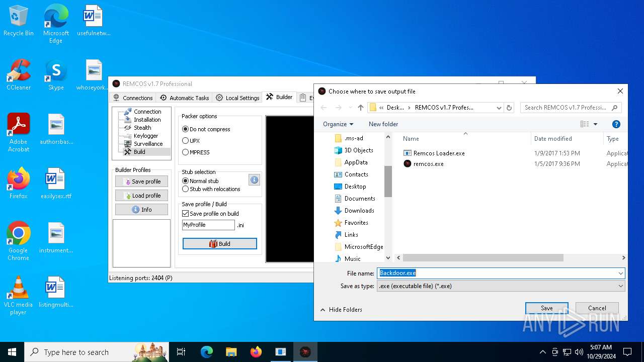Open File Explorer from the taskbar
644x362 pixels.
pos(231,352)
